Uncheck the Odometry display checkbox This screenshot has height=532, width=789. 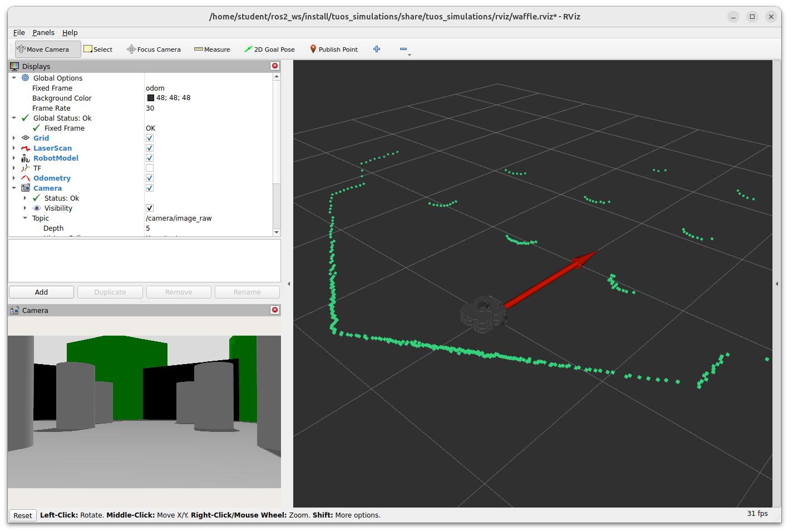tap(150, 178)
